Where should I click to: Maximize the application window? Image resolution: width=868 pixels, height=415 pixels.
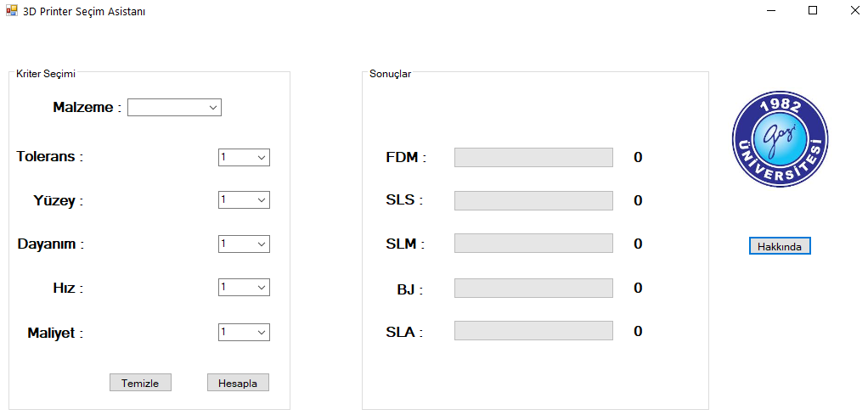(x=813, y=11)
